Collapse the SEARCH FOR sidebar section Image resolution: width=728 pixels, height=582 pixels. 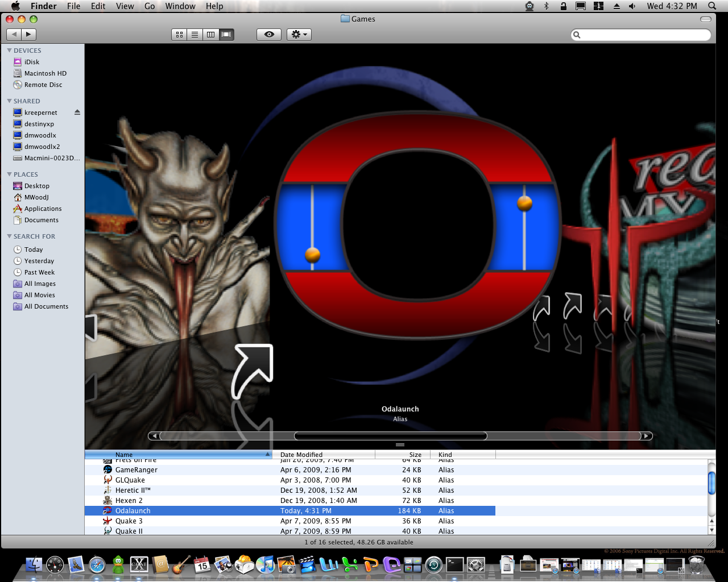tap(9, 236)
